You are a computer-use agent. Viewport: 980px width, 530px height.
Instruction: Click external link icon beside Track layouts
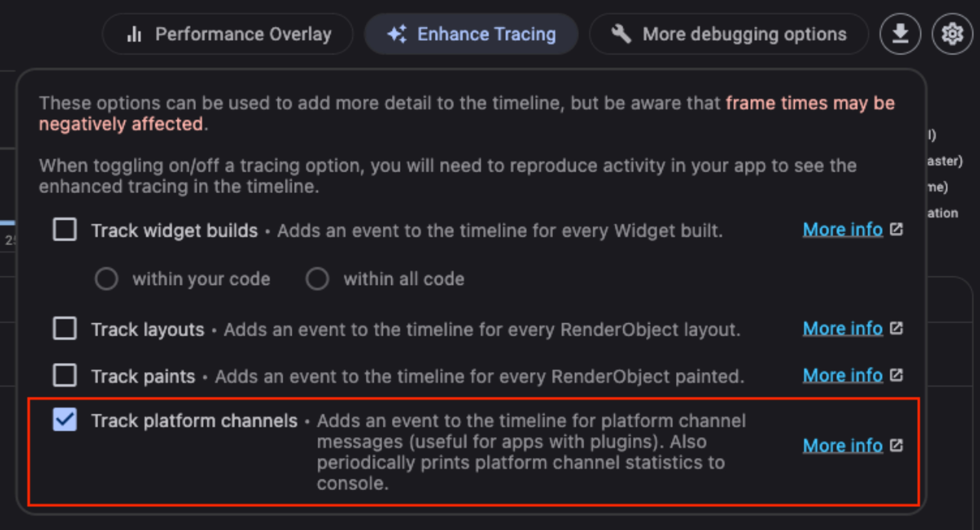[896, 328]
